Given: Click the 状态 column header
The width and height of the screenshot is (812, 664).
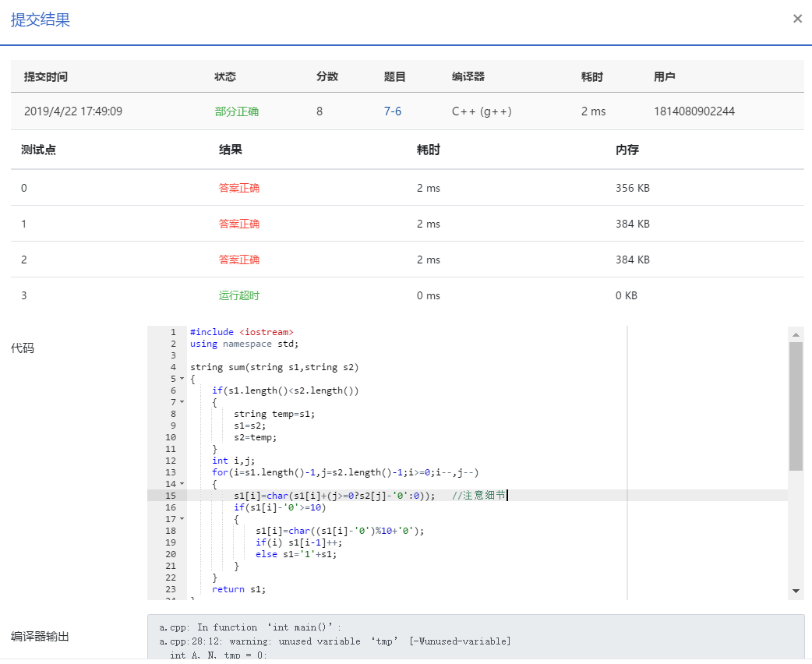Looking at the screenshot, I should [x=225, y=76].
